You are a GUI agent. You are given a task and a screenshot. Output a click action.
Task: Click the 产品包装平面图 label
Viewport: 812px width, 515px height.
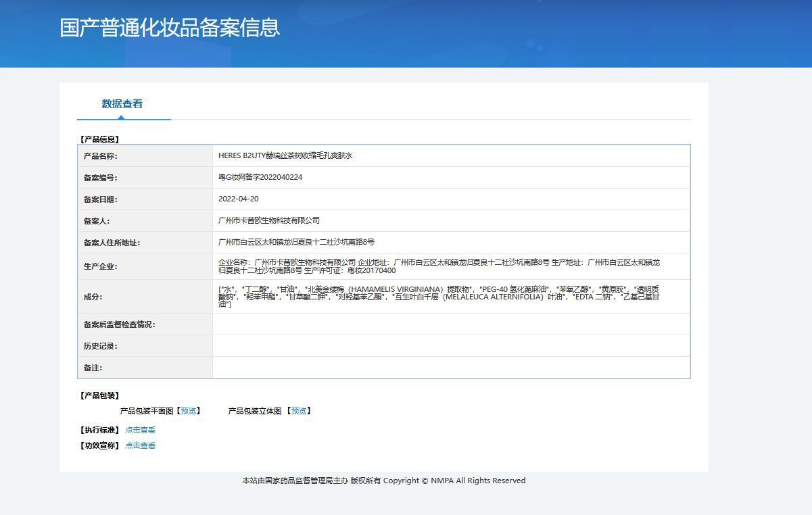(147, 411)
